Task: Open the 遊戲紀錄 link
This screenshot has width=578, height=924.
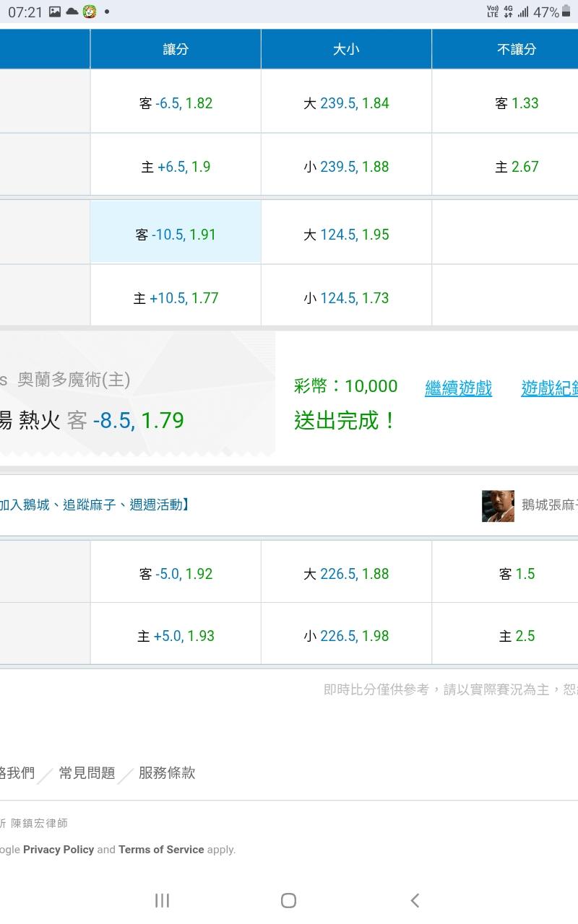Action: point(551,388)
